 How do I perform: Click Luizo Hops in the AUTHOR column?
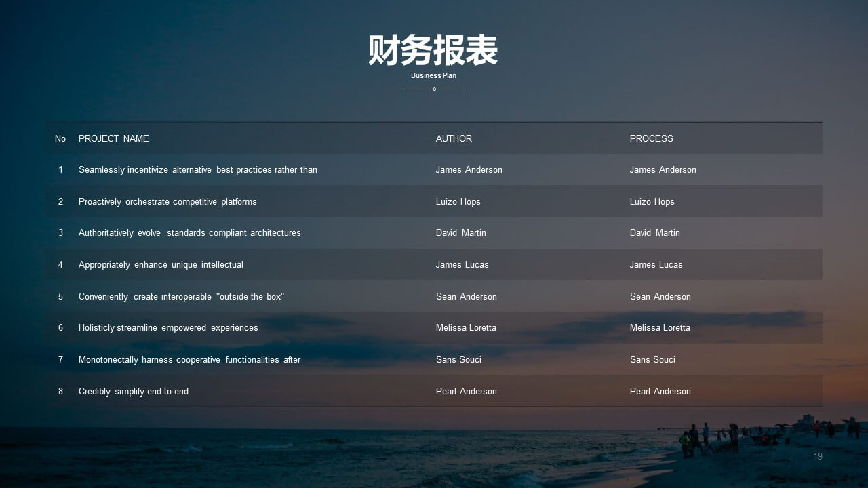point(458,201)
